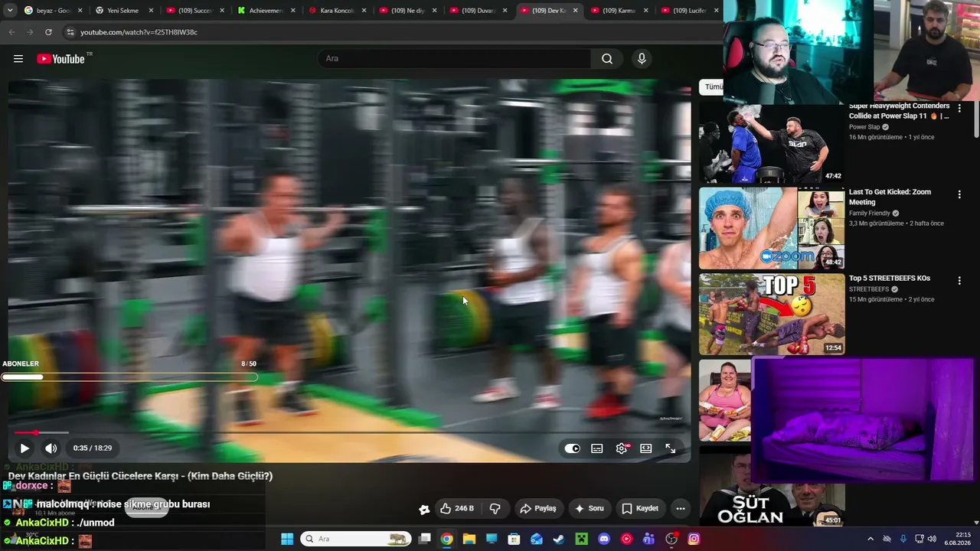Open the Top 5 STREETBEEFS KOs thumbnail
980x551 pixels.
pos(772,315)
